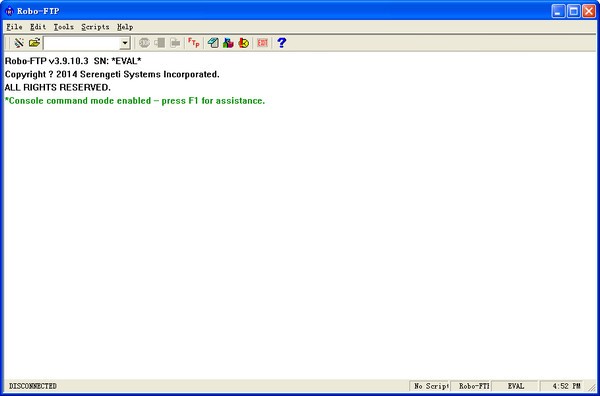
Task: Open a script file with the folder icon
Action: pyautogui.click(x=34, y=43)
